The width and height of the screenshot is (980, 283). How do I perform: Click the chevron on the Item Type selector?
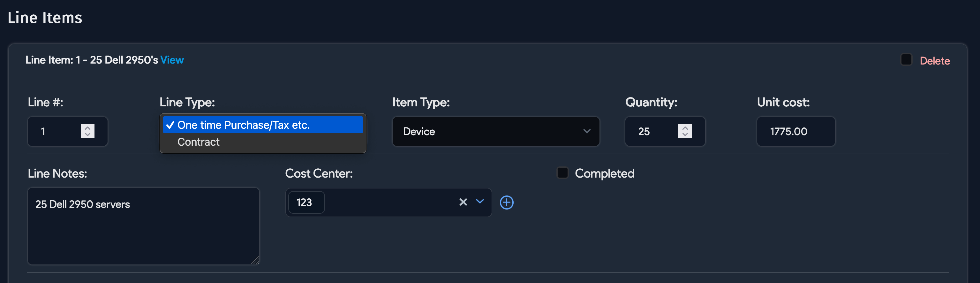[587, 131]
